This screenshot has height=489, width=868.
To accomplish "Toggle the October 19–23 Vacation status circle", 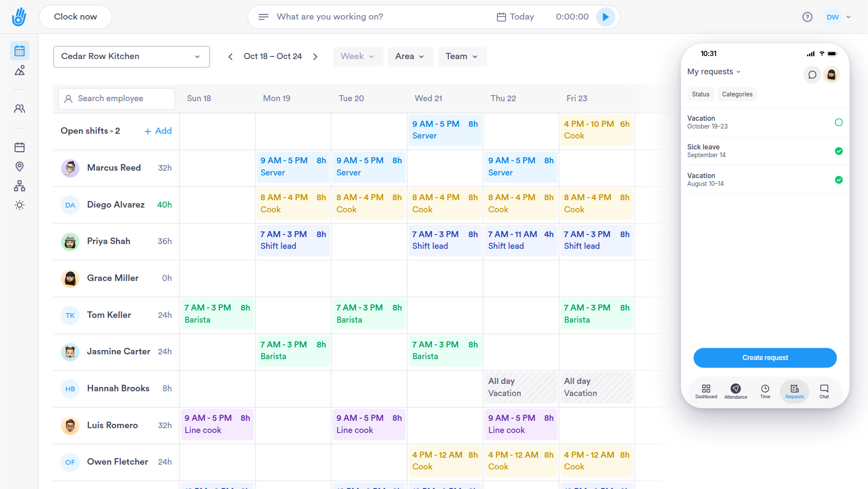I will tap(838, 122).
